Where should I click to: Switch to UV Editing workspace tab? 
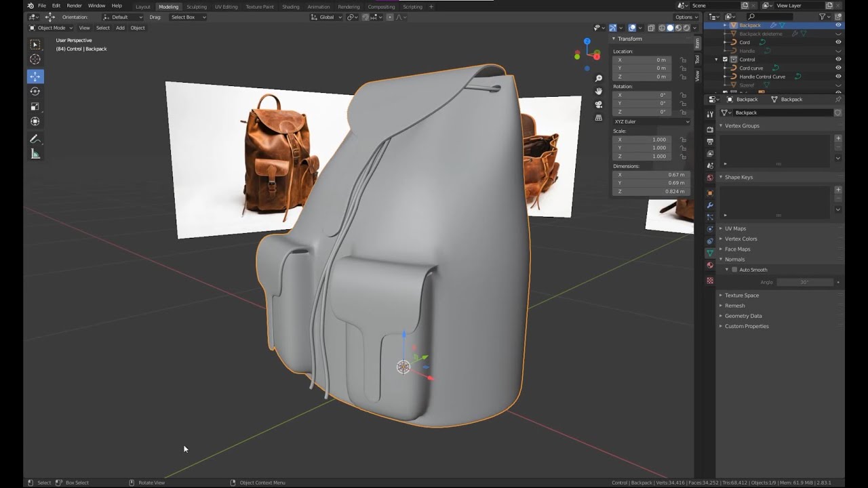tap(226, 7)
